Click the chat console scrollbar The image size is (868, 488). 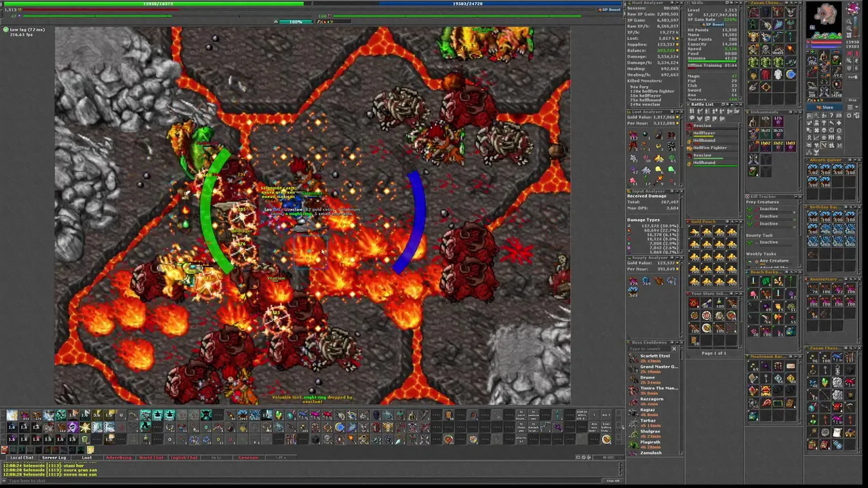[621, 469]
